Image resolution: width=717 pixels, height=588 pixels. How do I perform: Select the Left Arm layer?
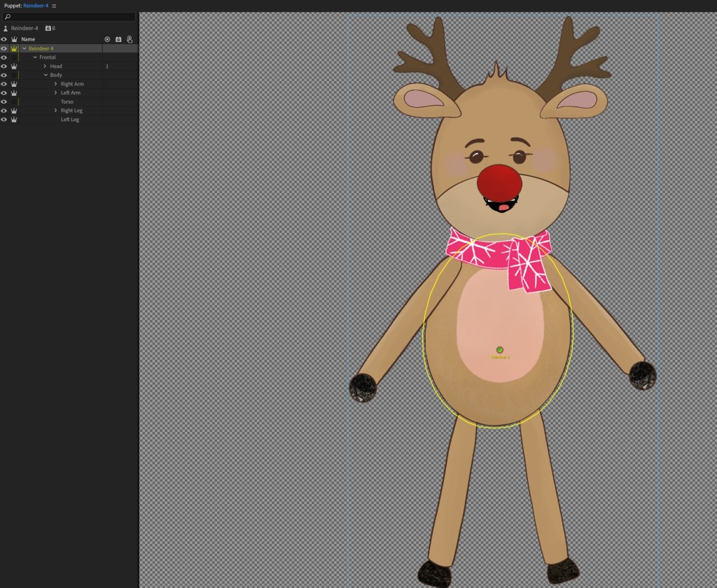71,93
